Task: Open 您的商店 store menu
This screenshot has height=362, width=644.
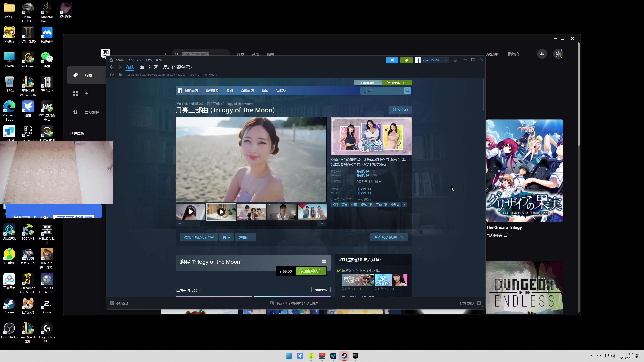Action: pyautogui.click(x=191, y=91)
